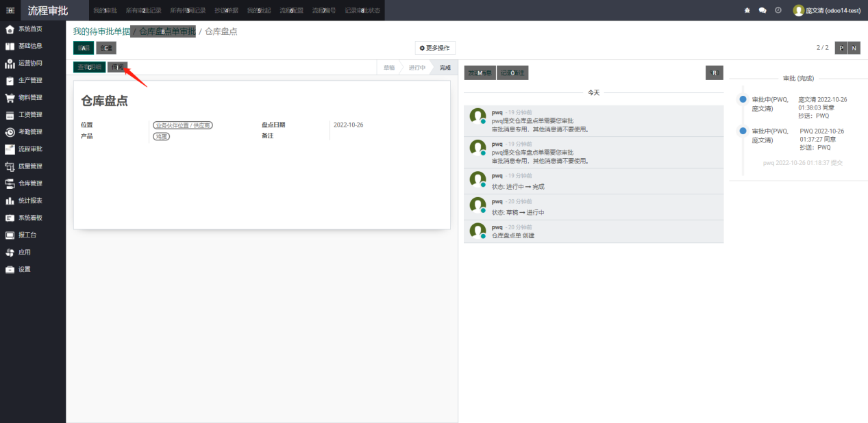Click the 业务伙伴位置 / 供应商 location tag

(x=182, y=125)
